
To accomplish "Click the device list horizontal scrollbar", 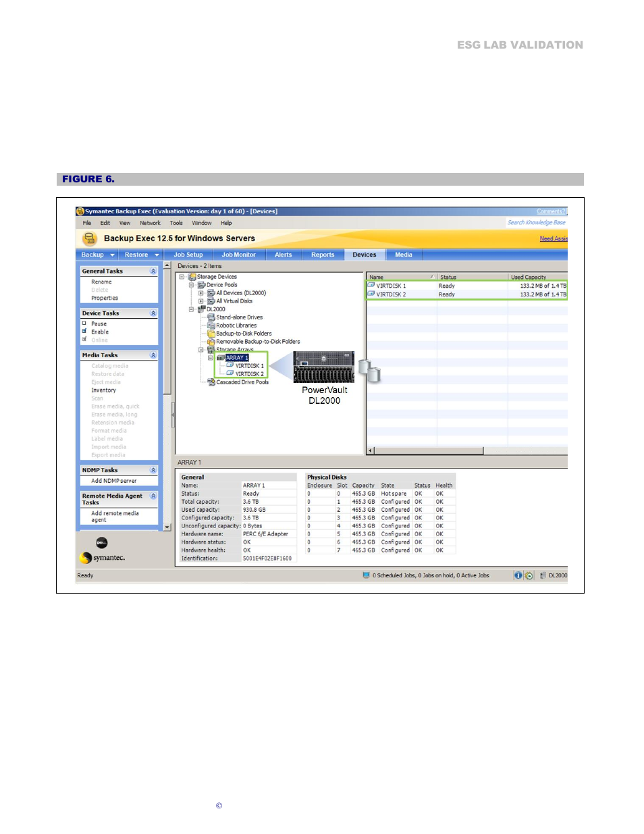I will point(429,450).
